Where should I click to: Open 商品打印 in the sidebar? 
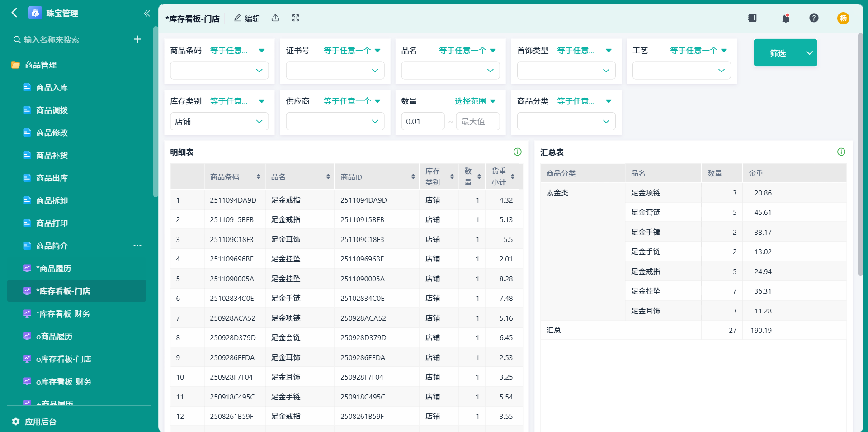(x=76, y=223)
